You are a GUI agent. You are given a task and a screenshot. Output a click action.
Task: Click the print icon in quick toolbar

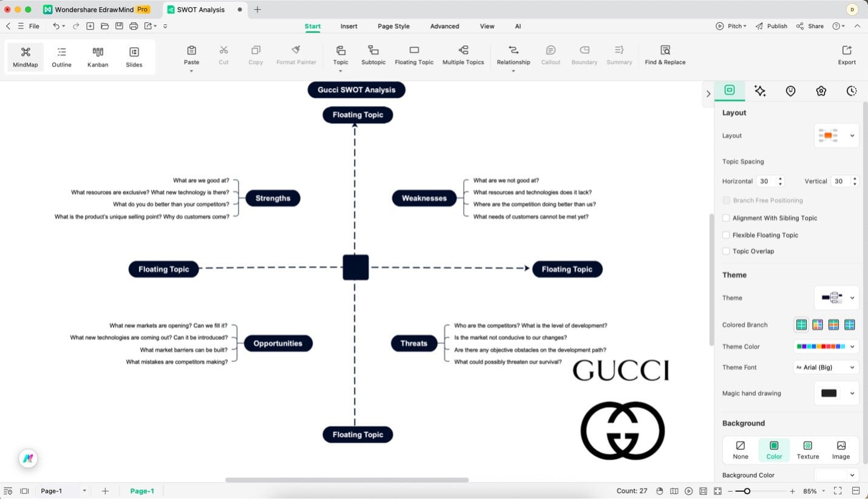[134, 26]
